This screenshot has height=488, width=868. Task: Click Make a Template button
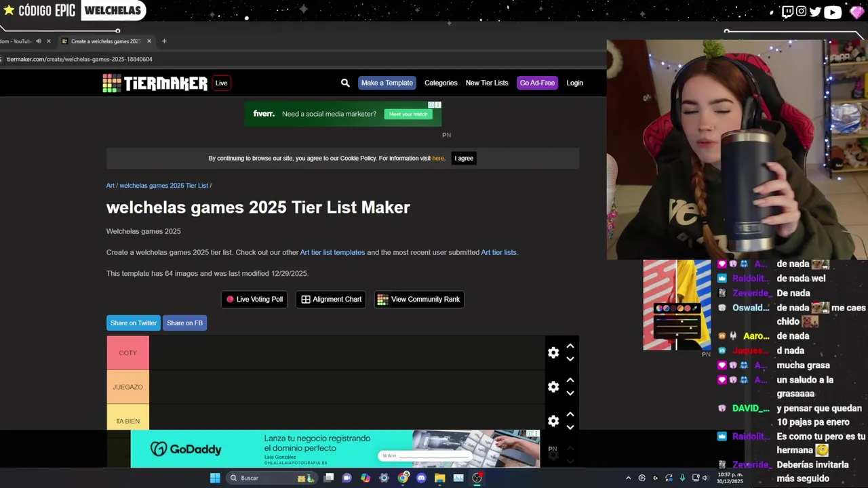[x=387, y=83]
